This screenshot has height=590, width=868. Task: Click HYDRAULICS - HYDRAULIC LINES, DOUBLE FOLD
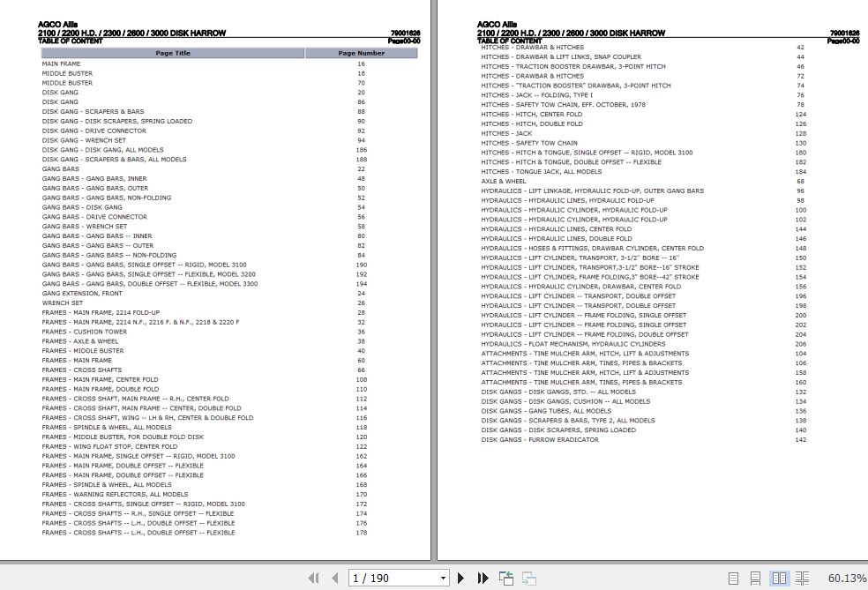click(557, 238)
